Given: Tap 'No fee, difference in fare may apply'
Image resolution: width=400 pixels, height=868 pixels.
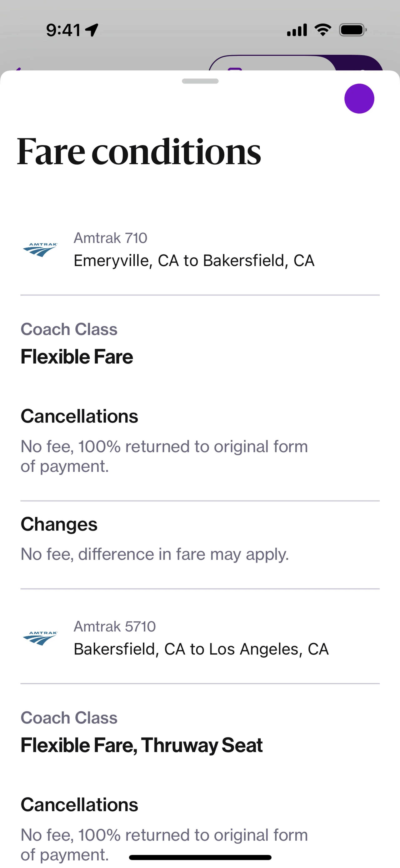Looking at the screenshot, I should pos(155,554).
